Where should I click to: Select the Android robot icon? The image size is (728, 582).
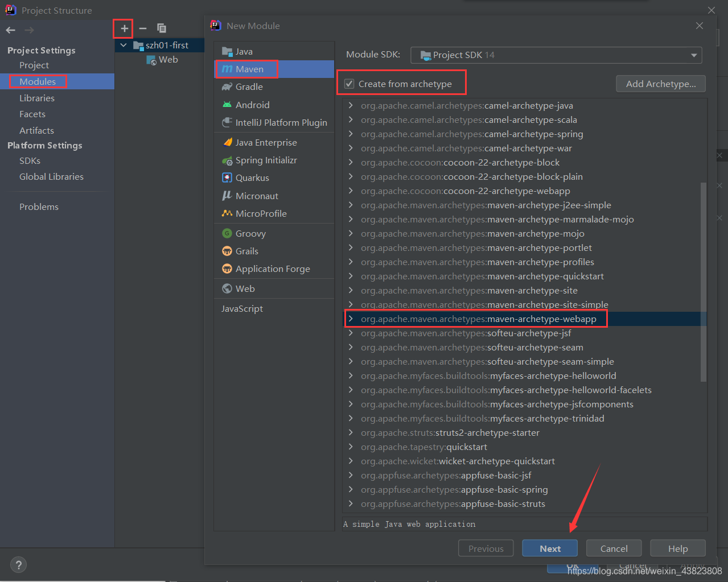227,105
